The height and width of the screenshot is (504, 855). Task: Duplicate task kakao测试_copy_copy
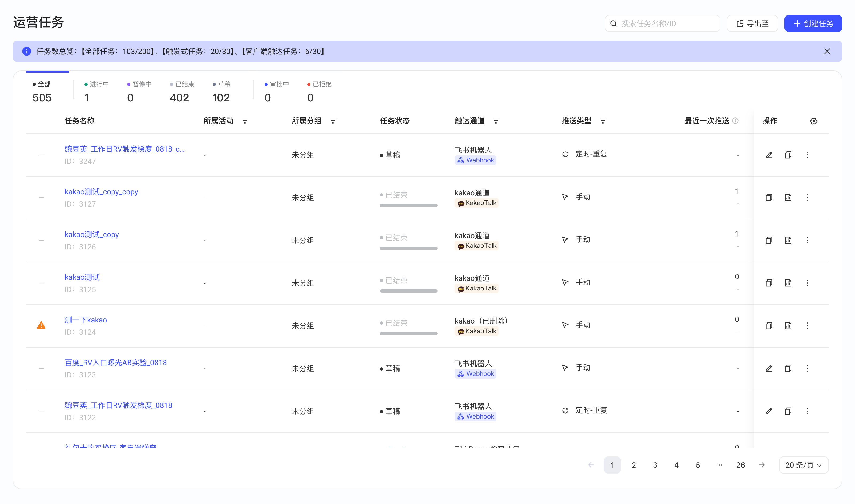click(769, 198)
